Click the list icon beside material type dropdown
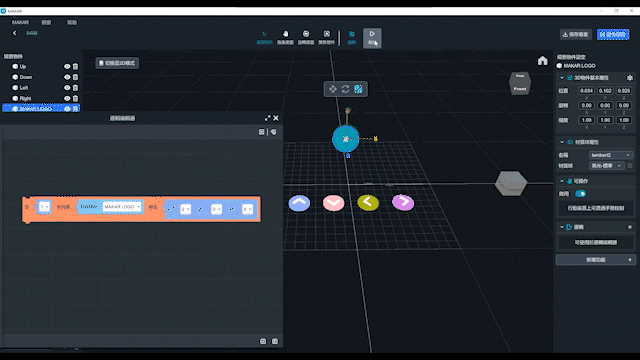 (x=630, y=166)
